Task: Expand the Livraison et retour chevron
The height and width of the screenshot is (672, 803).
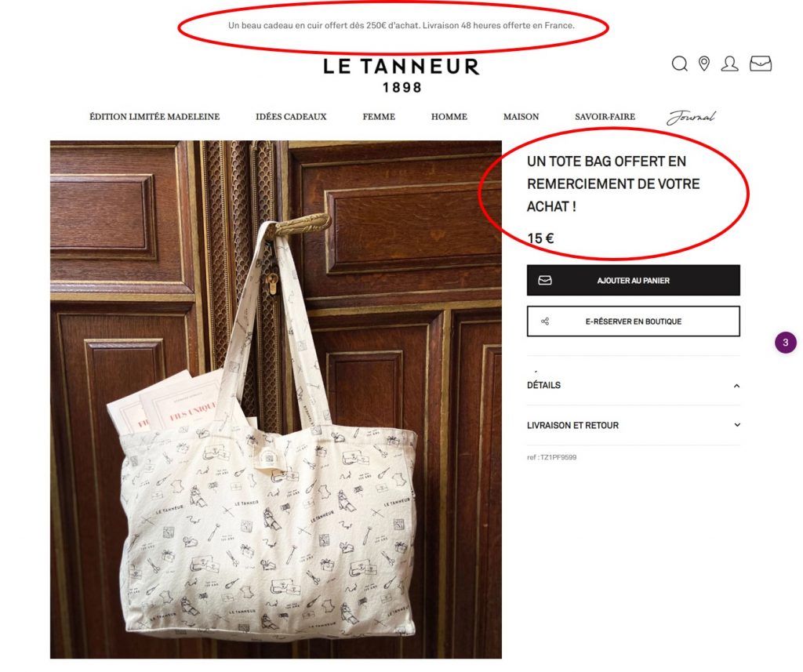Action: coord(737,425)
